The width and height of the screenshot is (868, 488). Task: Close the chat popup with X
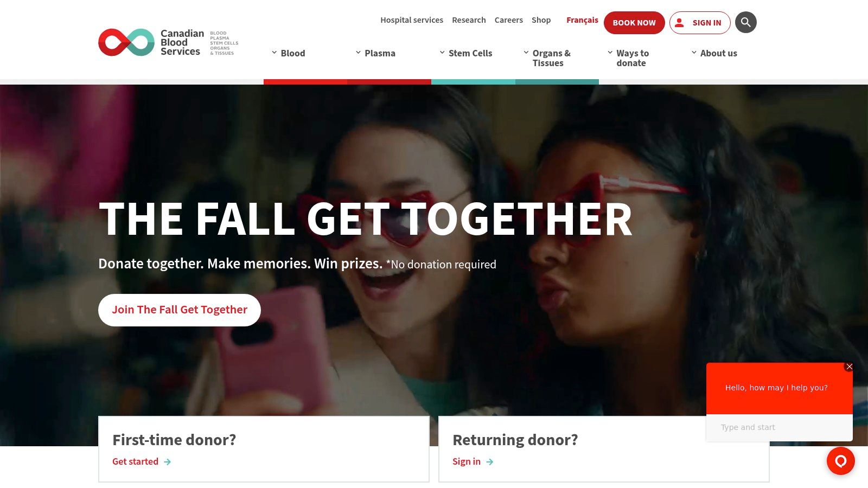[850, 367]
